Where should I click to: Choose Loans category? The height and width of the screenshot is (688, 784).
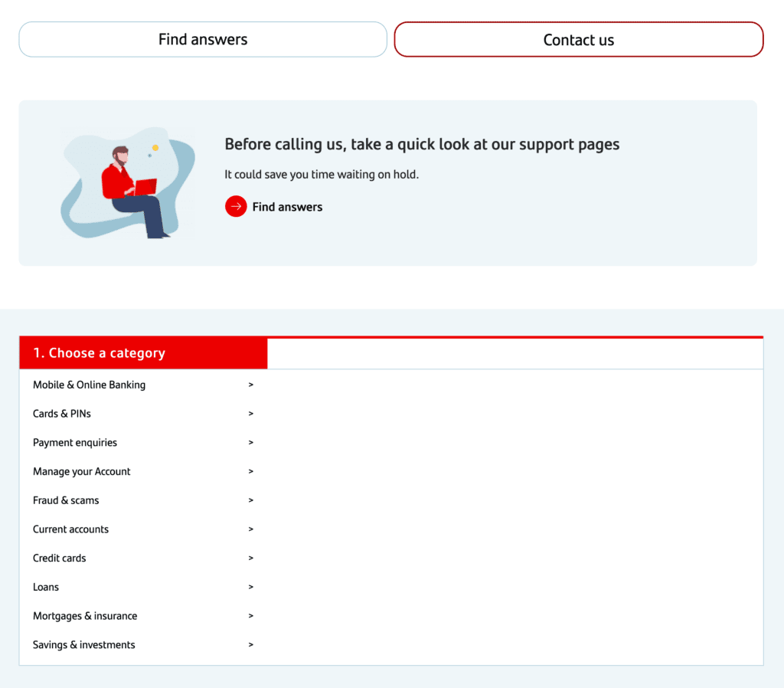[143, 587]
